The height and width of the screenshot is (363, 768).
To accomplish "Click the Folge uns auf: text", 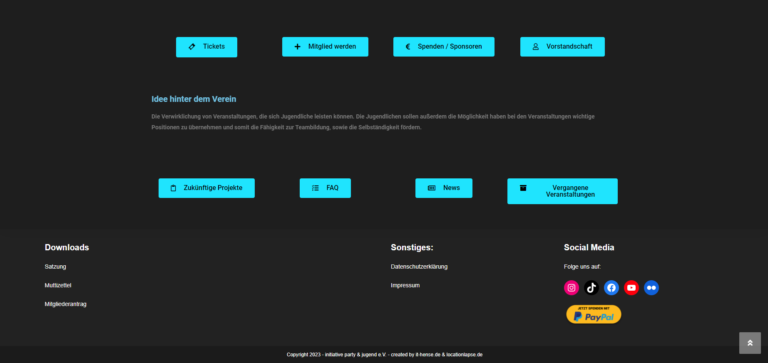I will [582, 267].
